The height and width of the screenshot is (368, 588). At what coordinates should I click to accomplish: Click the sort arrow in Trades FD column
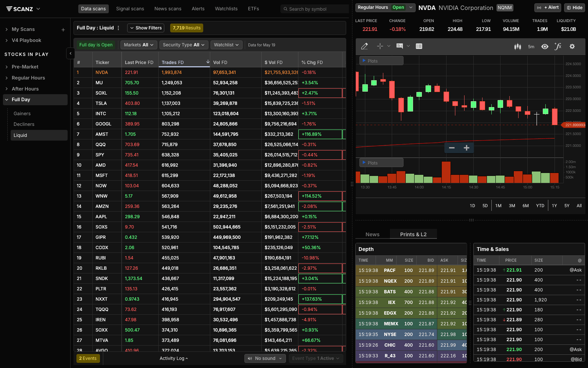[x=208, y=62]
